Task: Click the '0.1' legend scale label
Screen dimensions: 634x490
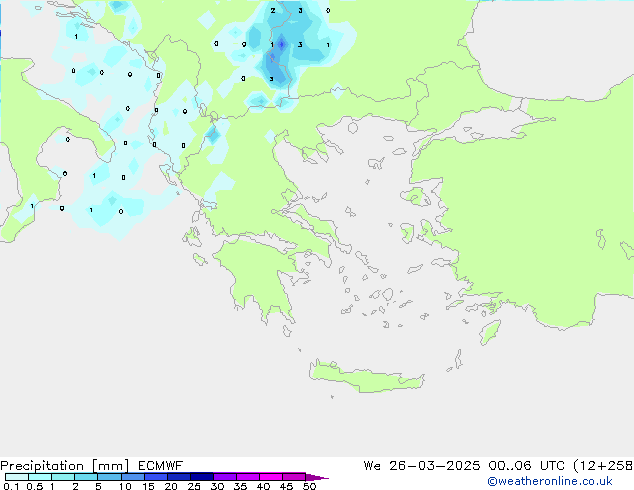Action: (11, 486)
